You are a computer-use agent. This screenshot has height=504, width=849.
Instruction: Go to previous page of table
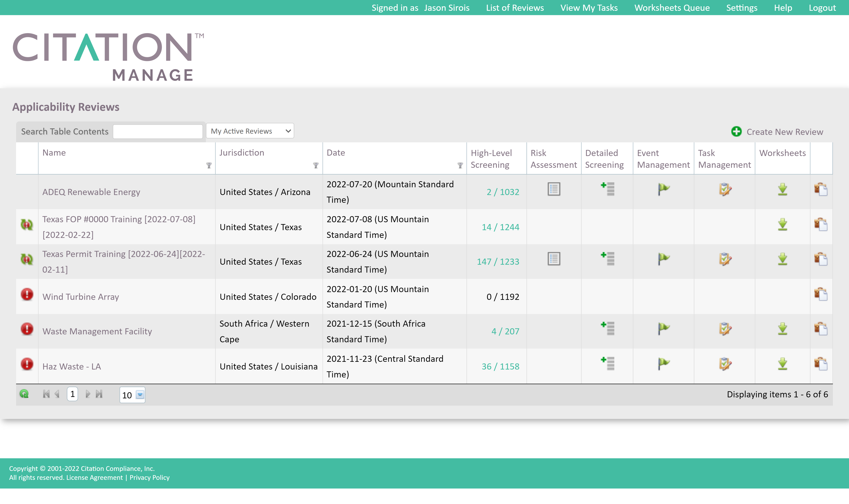point(57,394)
